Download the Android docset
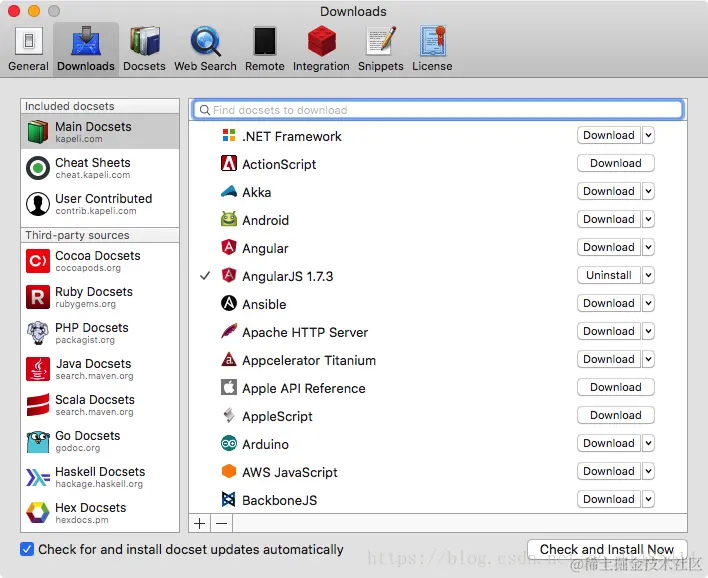Viewport: 708px width, 578px height. 609,219
